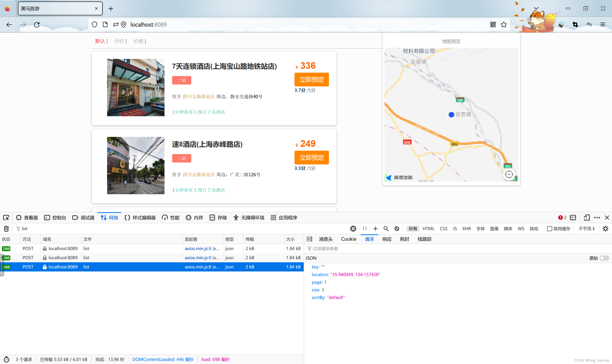Clear the network request log

tap(6, 229)
